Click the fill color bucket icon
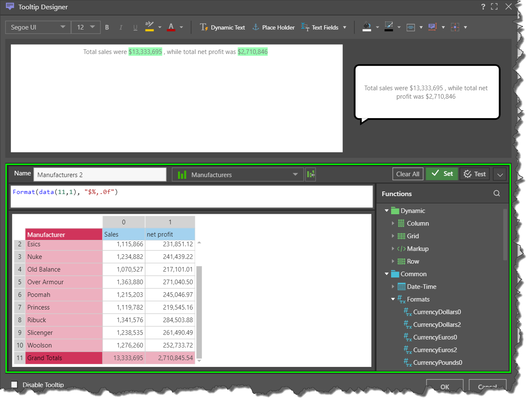 367,27
